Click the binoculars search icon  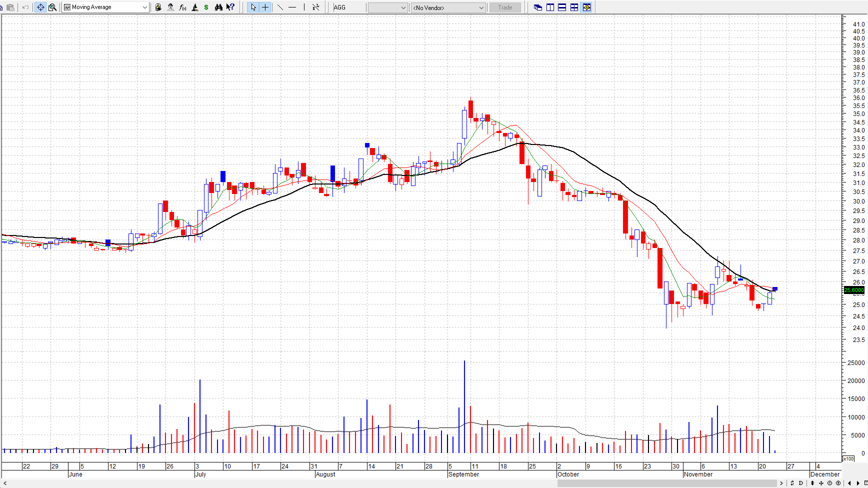(218, 7)
